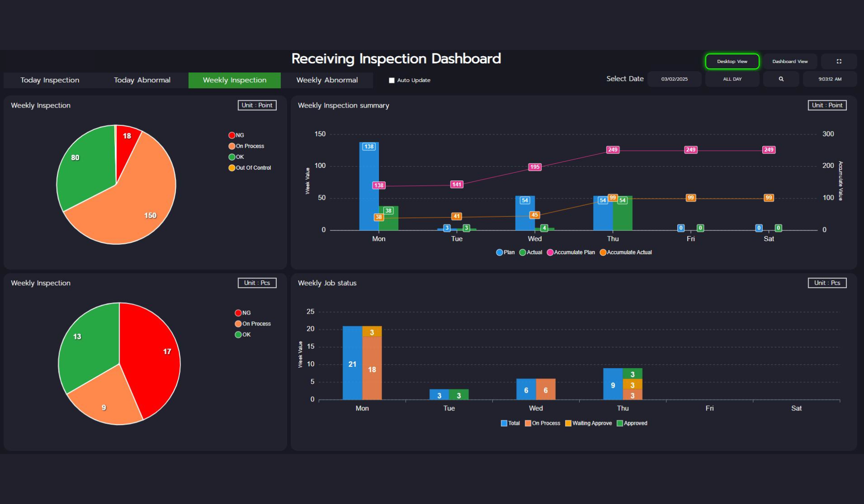Screen dimensions: 864x504
Task: Toggle the Plan legend marker
Action: point(499,252)
